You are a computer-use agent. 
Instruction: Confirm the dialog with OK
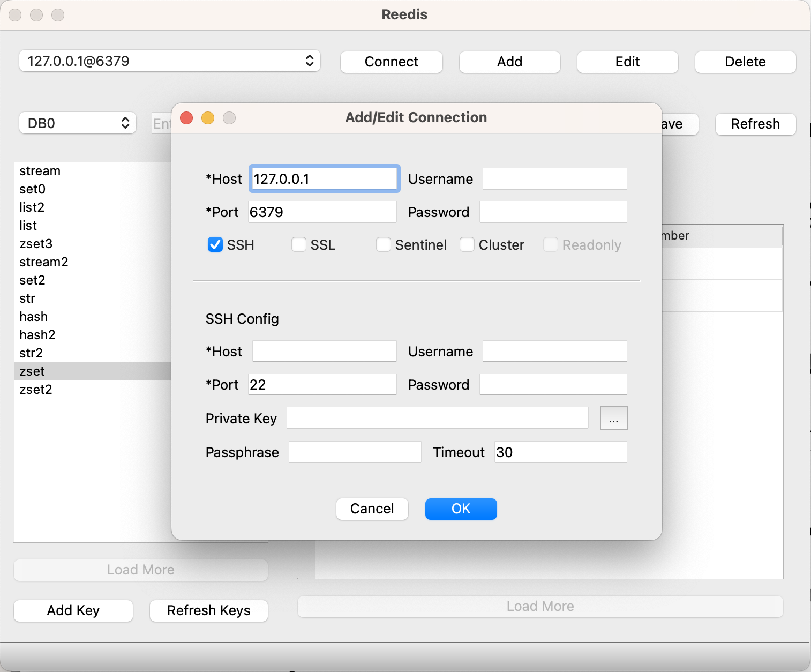point(461,509)
